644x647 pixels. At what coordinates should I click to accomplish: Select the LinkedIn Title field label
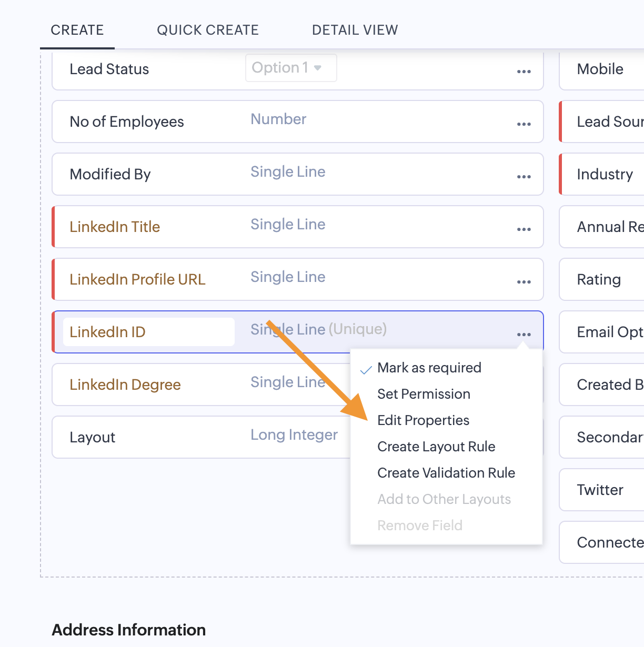115,227
